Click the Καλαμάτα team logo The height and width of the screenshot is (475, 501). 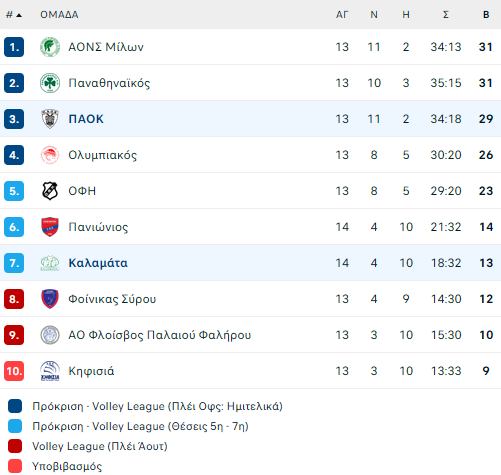point(50,263)
